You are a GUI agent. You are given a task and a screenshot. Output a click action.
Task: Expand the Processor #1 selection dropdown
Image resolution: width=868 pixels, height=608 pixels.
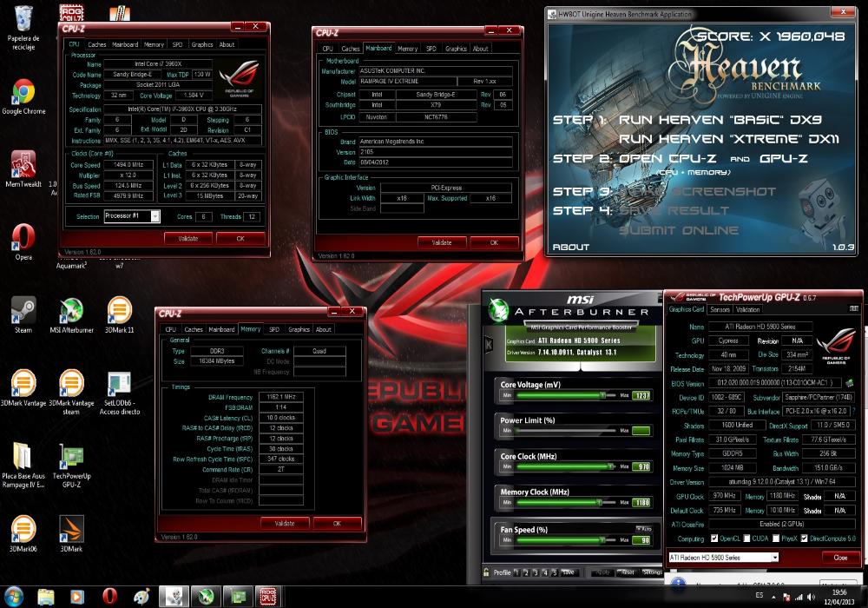(155, 216)
